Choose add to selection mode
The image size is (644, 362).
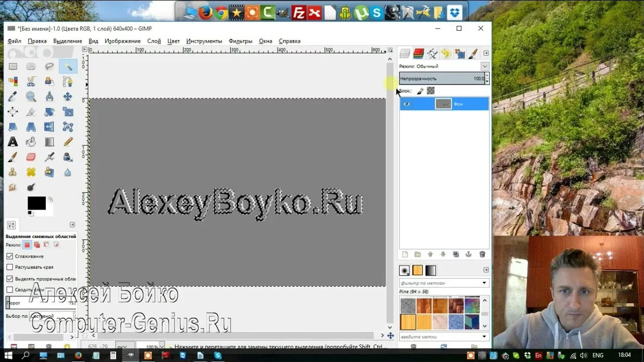pos(37,245)
